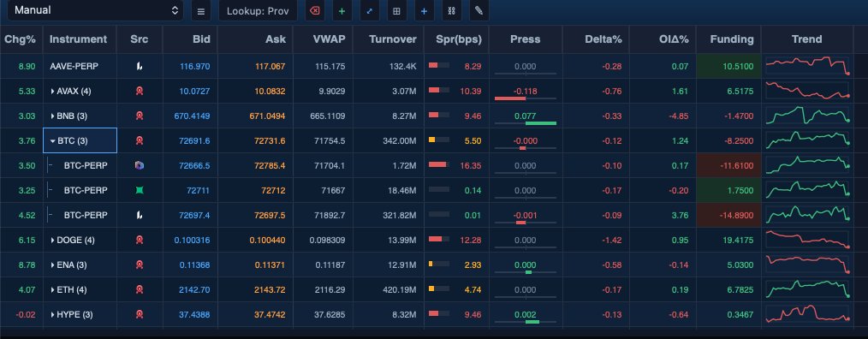Click the grid layout icon
The height and width of the screenshot is (339, 868).
(396, 10)
